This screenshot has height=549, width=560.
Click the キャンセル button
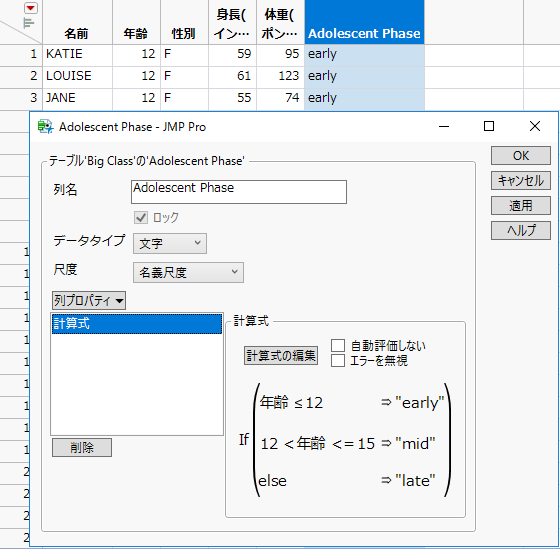click(521, 180)
